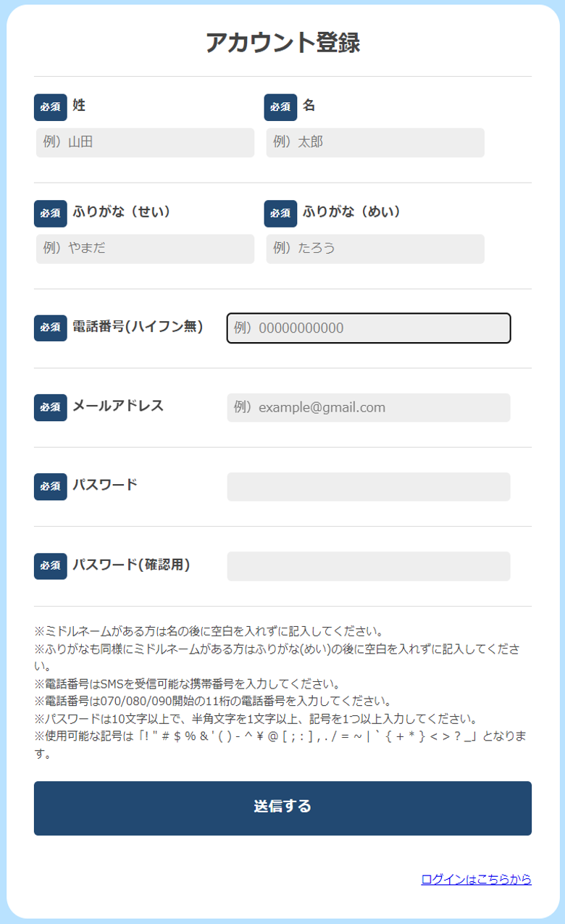The image size is (565, 924).
Task: Select the 電話番号 phone number field
Action: pos(369,328)
